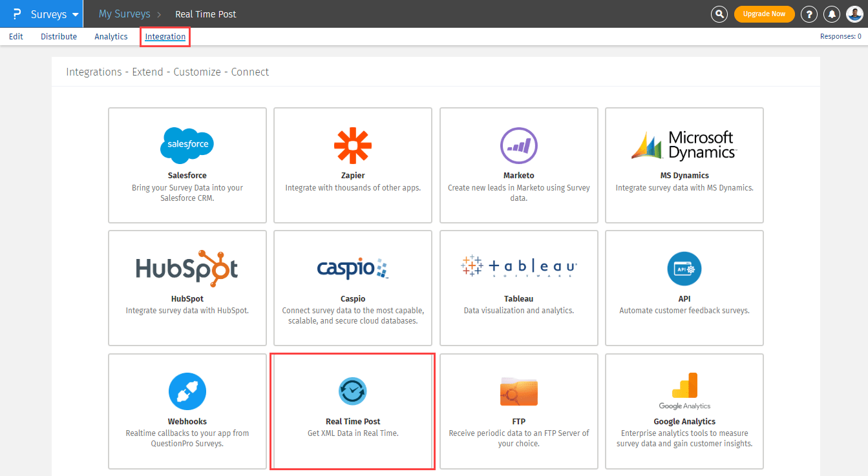Viewport: 868px width, 476px height.
Task: Open the API gear icon
Action: tap(684, 269)
